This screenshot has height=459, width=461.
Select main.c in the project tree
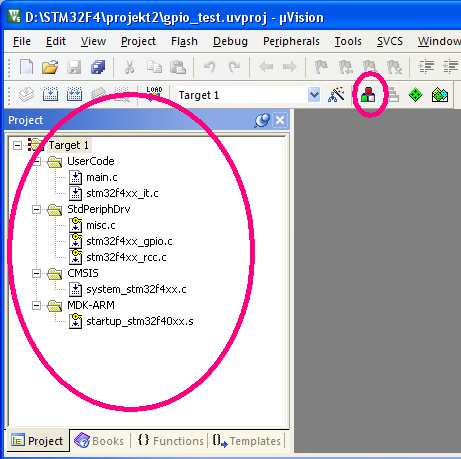[x=102, y=177]
